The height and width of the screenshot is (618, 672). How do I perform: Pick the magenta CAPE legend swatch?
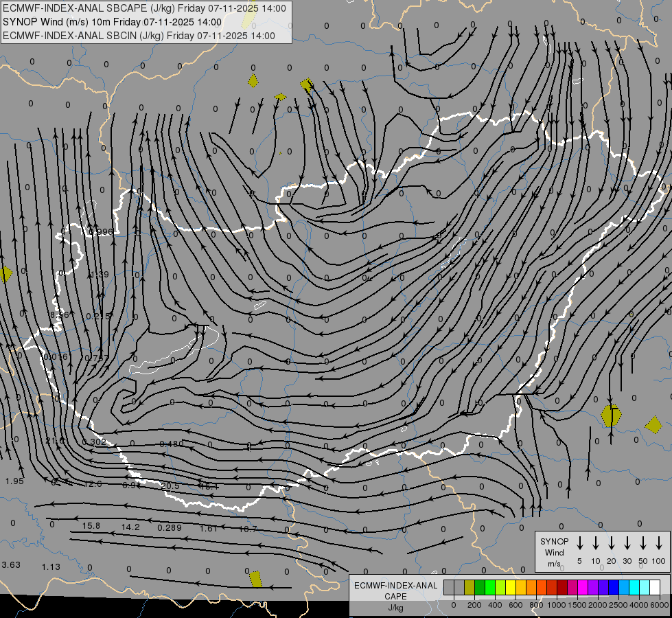[583, 588]
